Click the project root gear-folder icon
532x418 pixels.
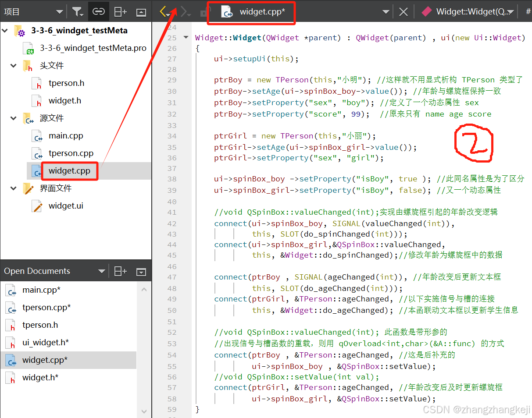point(19,31)
